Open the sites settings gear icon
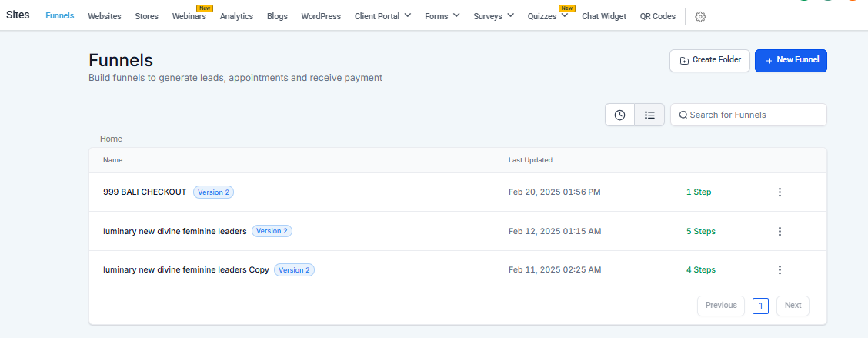 point(700,17)
